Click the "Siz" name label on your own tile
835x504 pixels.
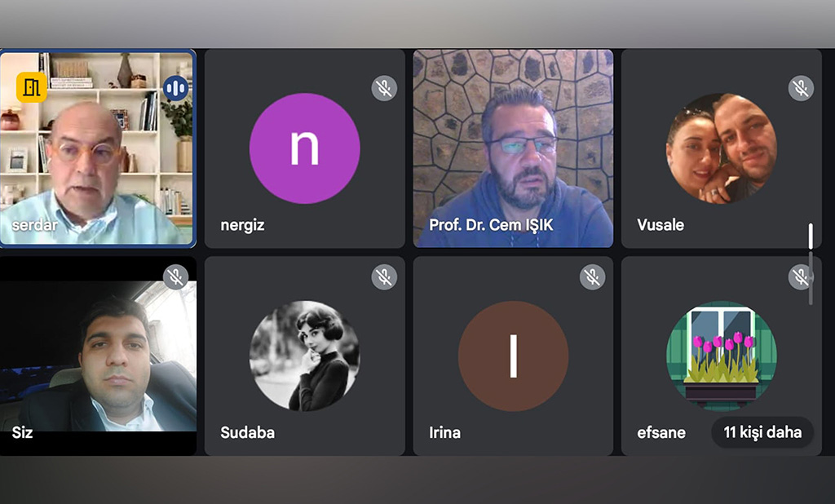point(23,432)
